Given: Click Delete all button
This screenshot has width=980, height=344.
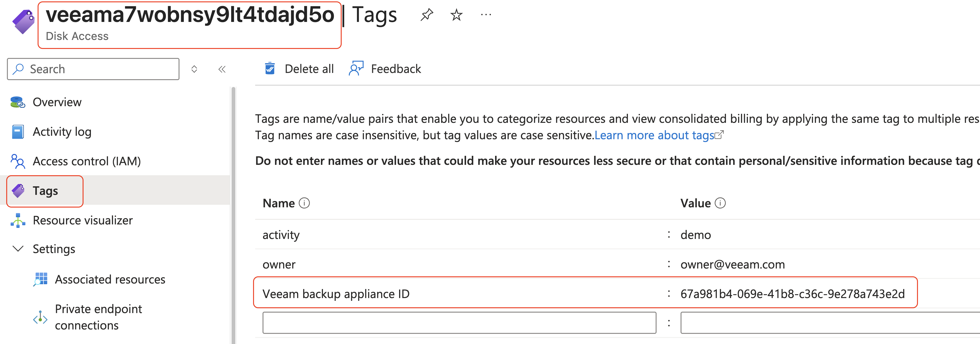Looking at the screenshot, I should (x=299, y=69).
